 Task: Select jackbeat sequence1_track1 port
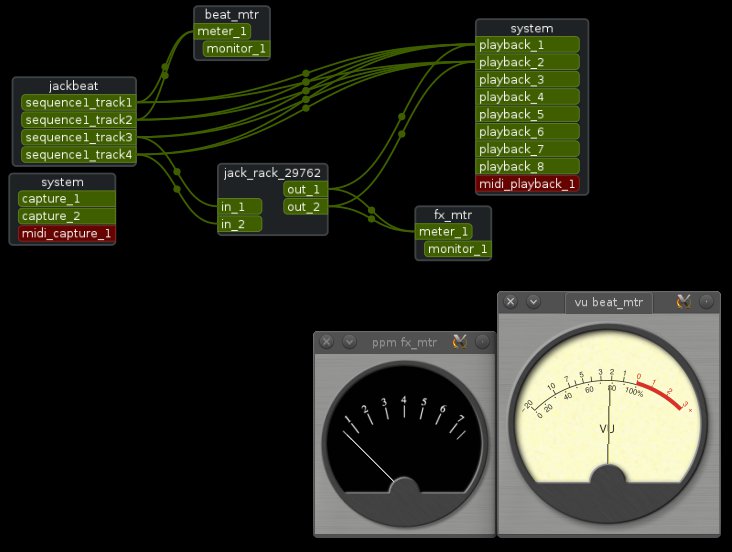[78, 102]
